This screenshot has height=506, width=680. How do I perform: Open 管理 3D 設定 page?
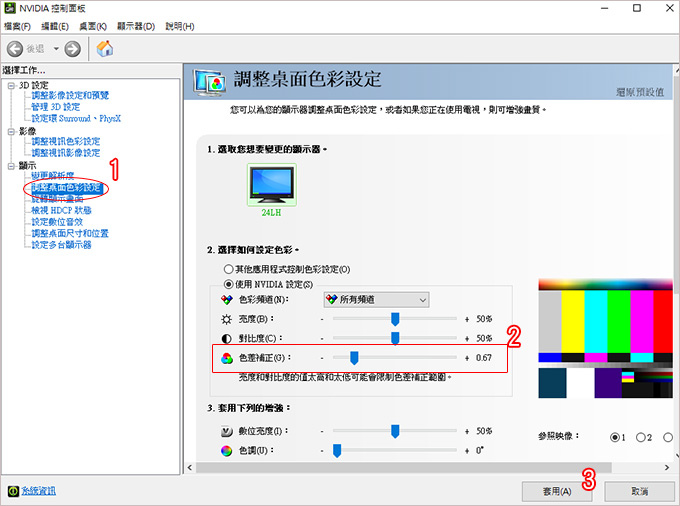point(56,107)
